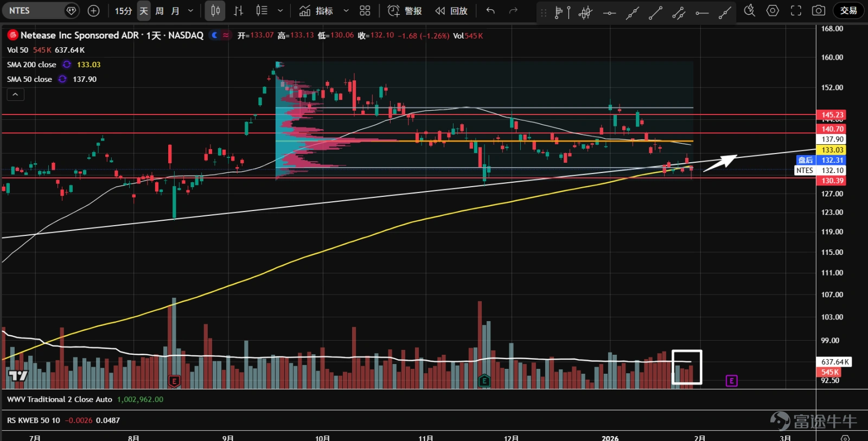Image resolution: width=868 pixels, height=441 pixels.
Task: Click the Netease Inc Sponsored ADR symbol title
Action: click(112, 35)
